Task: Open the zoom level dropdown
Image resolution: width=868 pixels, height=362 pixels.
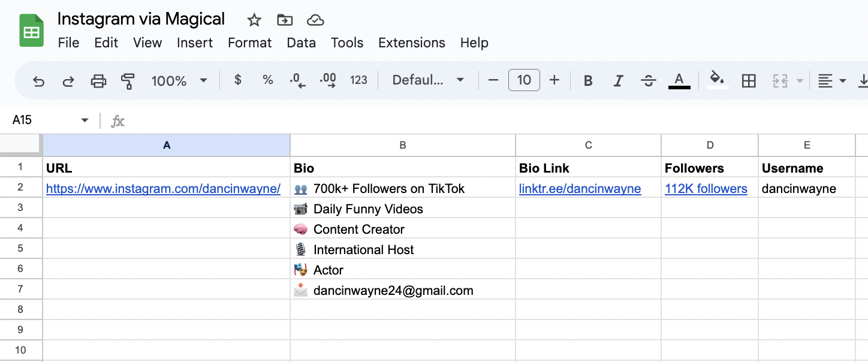Action: [x=179, y=80]
